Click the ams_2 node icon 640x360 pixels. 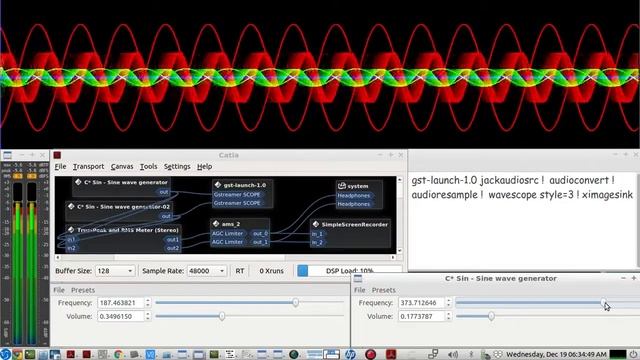216,224
